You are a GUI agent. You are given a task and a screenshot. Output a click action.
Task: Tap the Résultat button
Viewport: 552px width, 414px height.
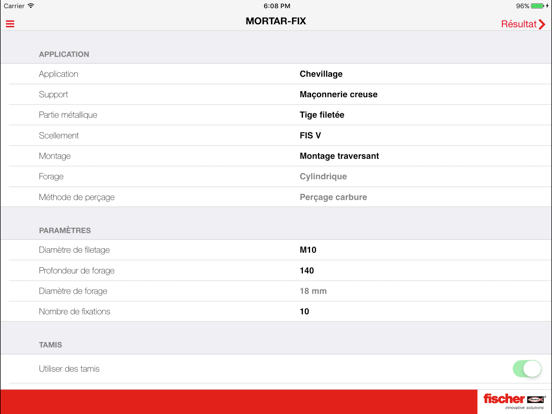point(523,24)
